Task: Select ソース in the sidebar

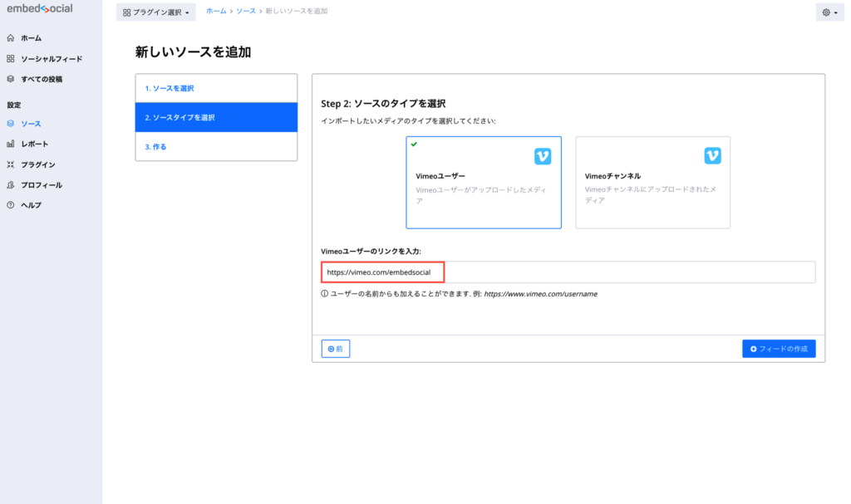Action: (x=31, y=124)
